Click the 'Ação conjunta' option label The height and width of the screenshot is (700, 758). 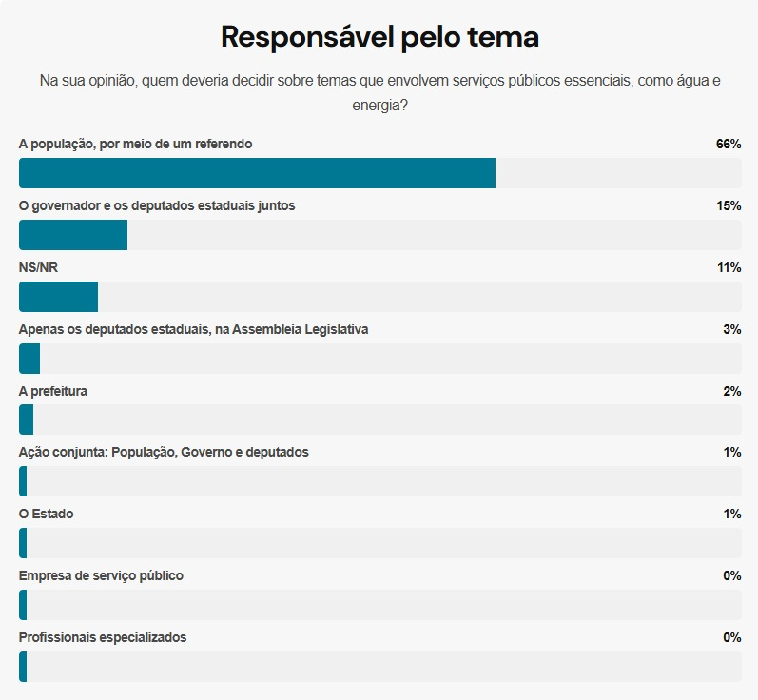[164, 452]
